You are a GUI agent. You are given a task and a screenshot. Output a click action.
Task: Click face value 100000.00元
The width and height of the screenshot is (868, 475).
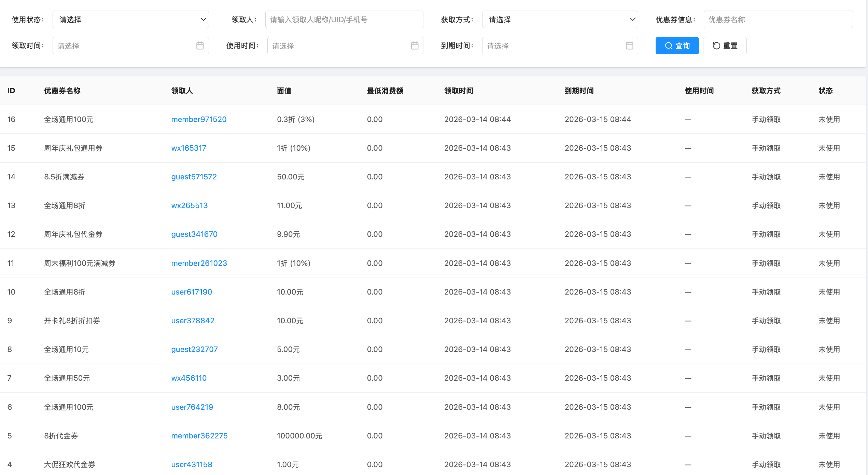(x=299, y=436)
